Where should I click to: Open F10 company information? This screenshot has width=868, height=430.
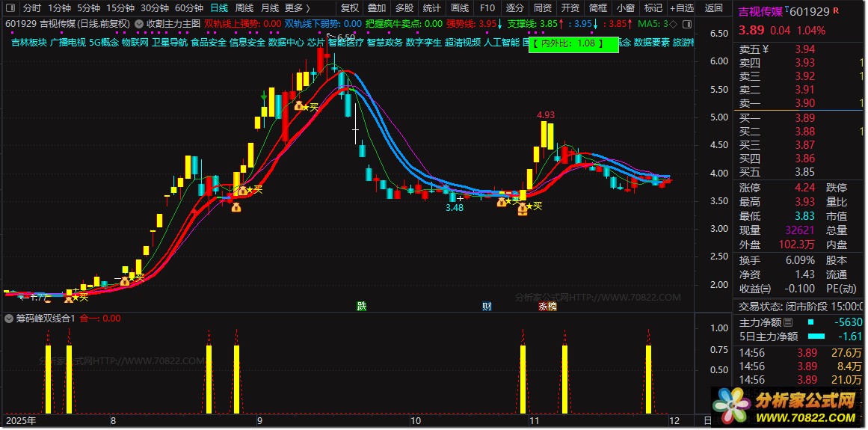tap(487, 8)
